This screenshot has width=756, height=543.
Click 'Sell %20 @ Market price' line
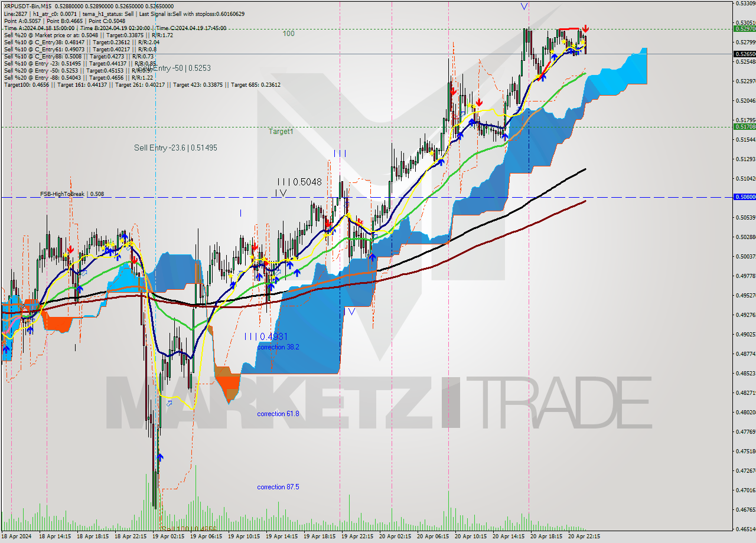click(x=88, y=35)
